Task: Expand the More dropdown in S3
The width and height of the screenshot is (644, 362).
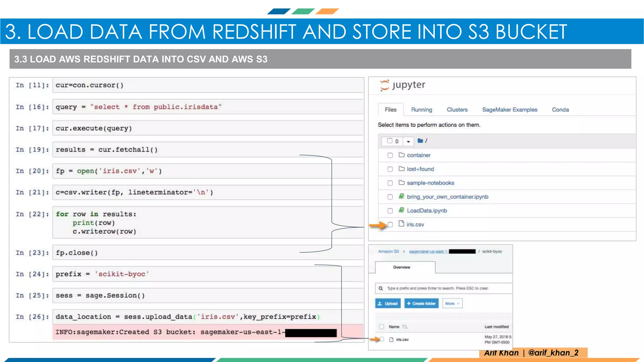Action: click(452, 304)
